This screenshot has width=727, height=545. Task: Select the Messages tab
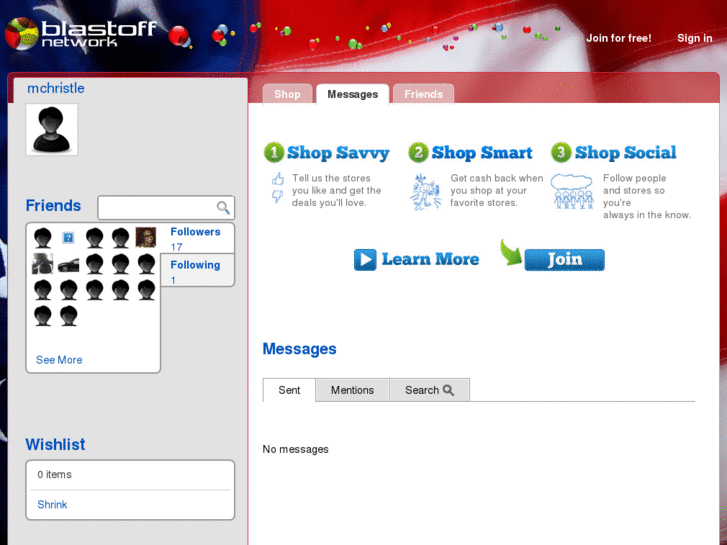point(352,94)
